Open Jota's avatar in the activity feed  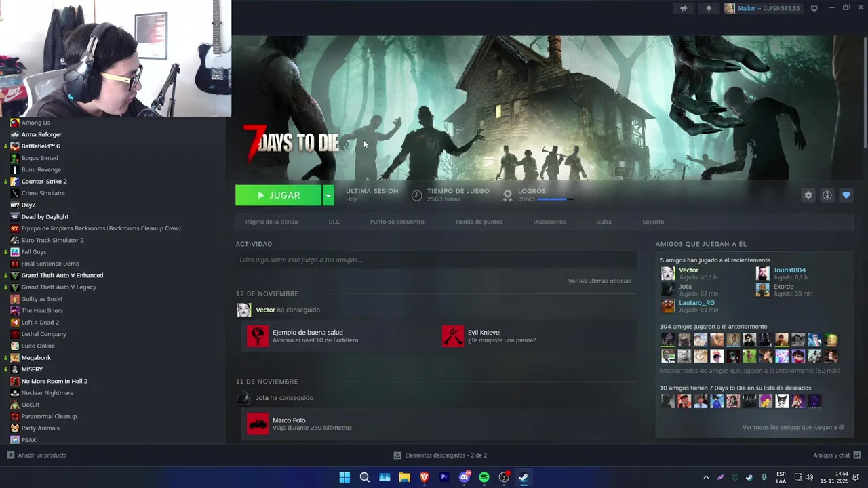click(243, 398)
